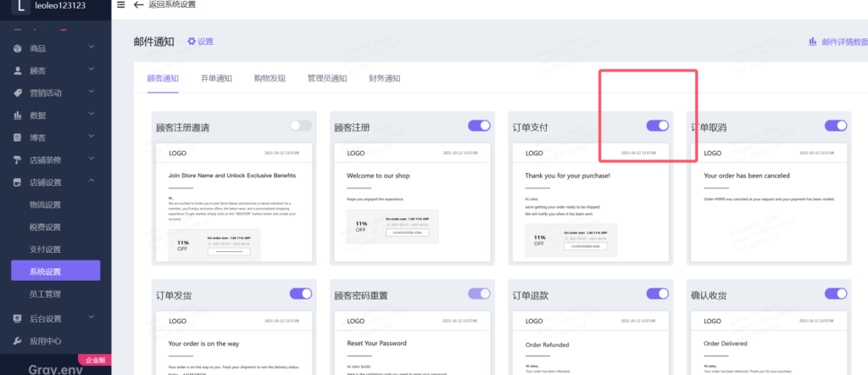Switch to the 弃单通知 tab
This screenshot has width=868, height=375.
tap(216, 79)
